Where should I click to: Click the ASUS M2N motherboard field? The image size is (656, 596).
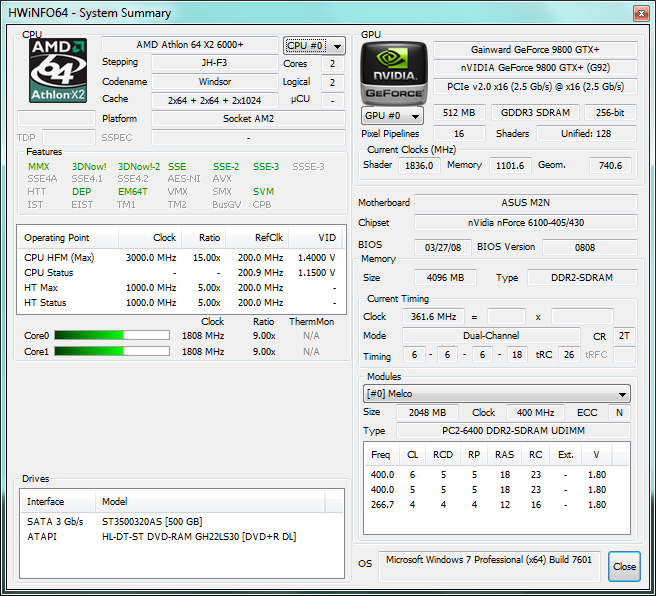click(x=525, y=202)
